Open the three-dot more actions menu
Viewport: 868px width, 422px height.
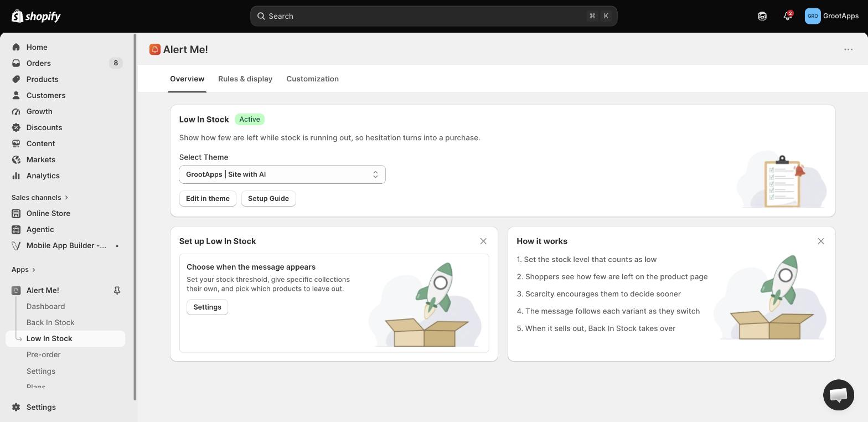(848, 49)
